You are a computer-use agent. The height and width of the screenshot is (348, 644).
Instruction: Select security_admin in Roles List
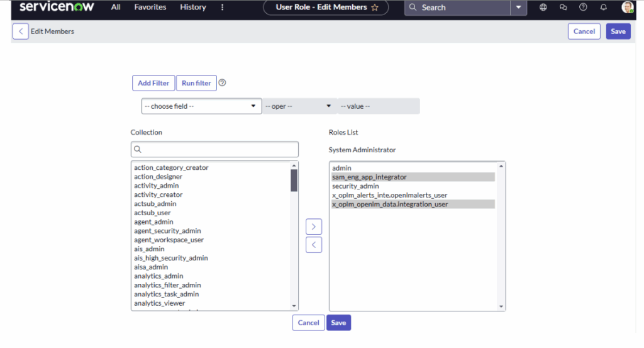click(x=355, y=186)
